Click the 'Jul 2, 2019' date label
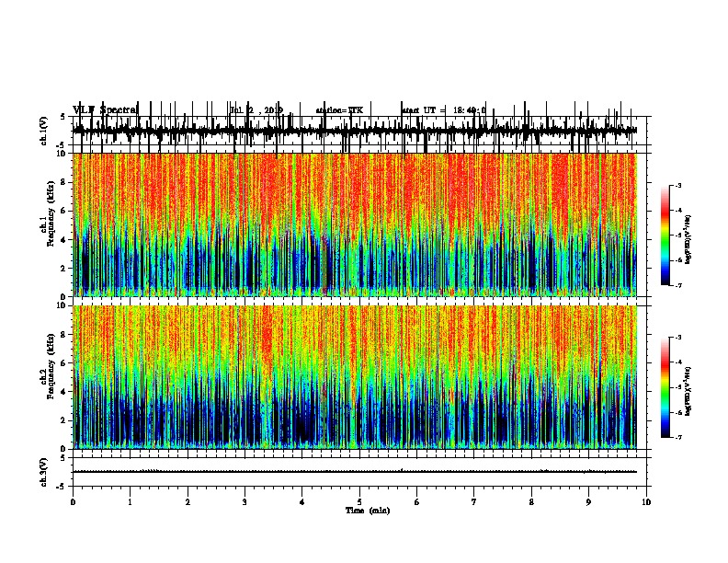Image resolution: width=728 pixels, height=563 pixels. click(256, 110)
